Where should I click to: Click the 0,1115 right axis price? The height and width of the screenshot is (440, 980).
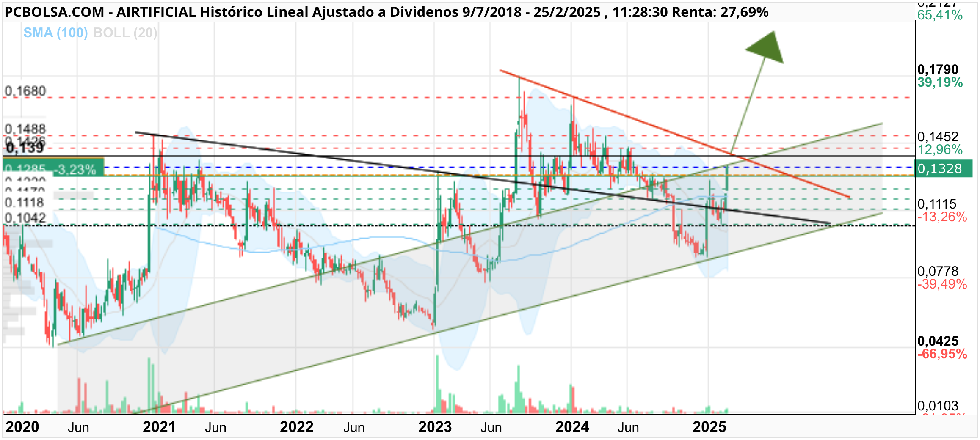[x=937, y=204]
